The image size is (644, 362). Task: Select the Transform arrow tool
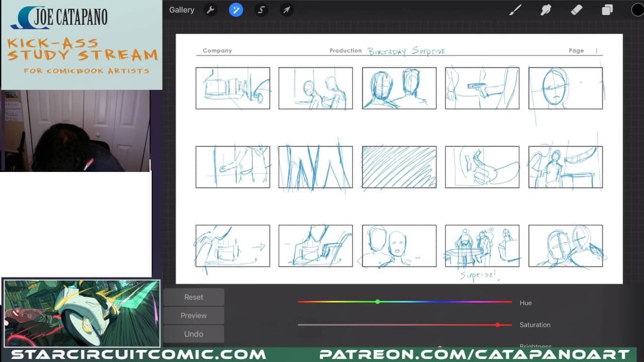[286, 10]
